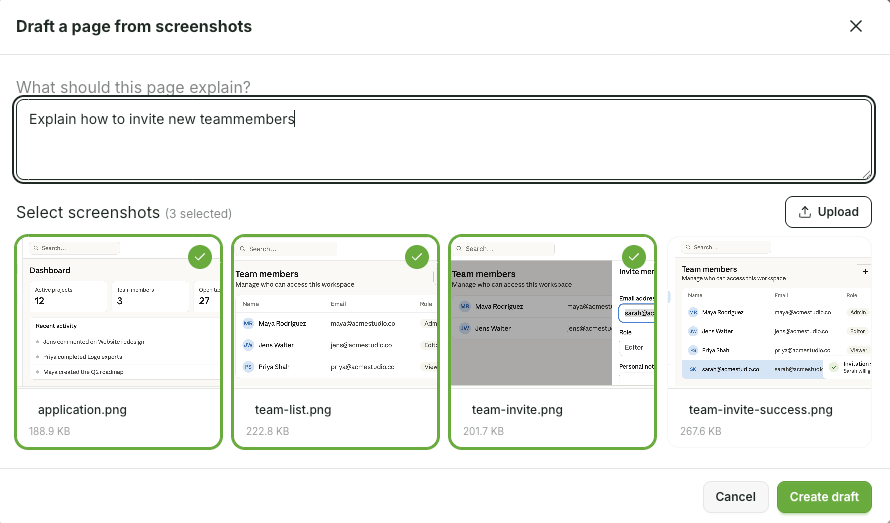The height and width of the screenshot is (523, 890).
Task: Deselect team-list.png via its green checkmark
Action: [417, 257]
